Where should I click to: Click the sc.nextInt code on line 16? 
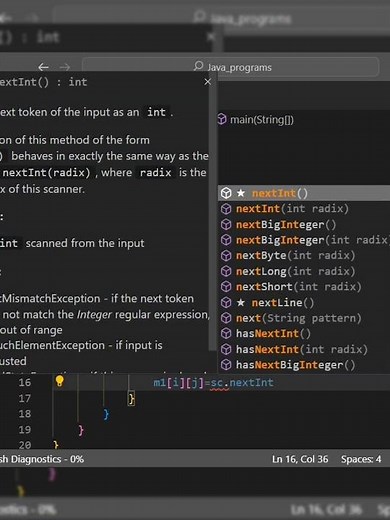242,382
